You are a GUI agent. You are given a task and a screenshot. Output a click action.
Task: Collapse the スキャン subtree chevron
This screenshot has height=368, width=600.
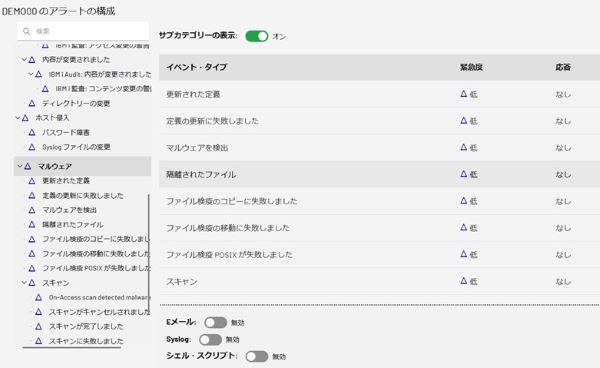tap(24, 283)
